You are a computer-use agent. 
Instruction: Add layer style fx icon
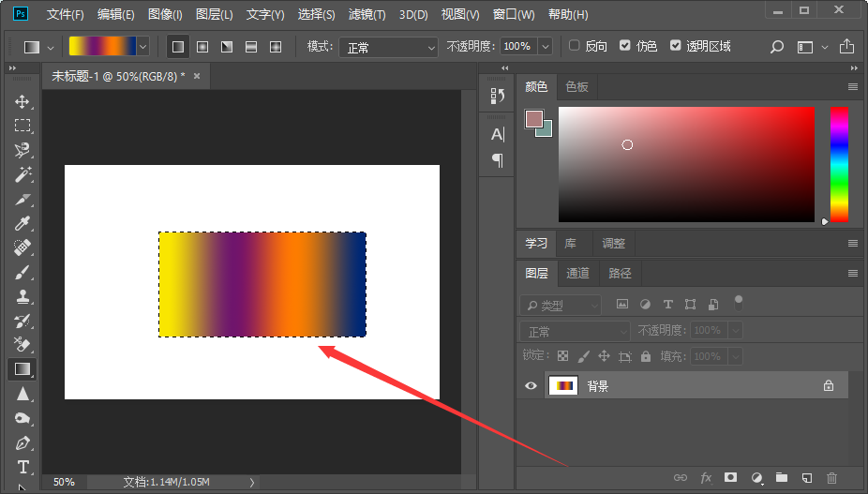[x=706, y=477]
